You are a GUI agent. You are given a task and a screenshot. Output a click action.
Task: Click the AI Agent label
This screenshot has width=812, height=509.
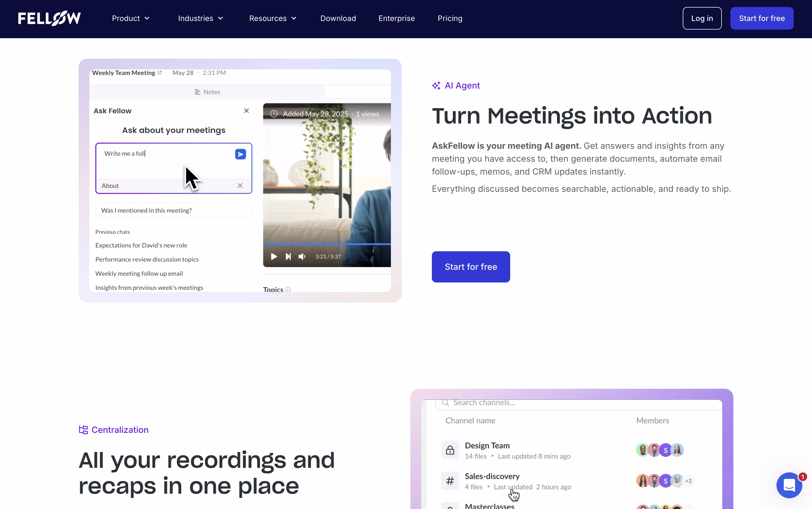tap(462, 86)
